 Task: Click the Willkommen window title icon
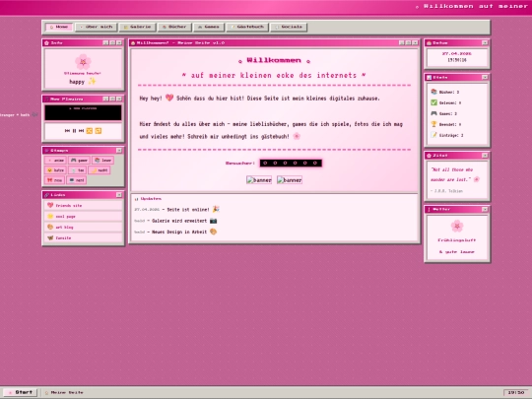point(133,42)
